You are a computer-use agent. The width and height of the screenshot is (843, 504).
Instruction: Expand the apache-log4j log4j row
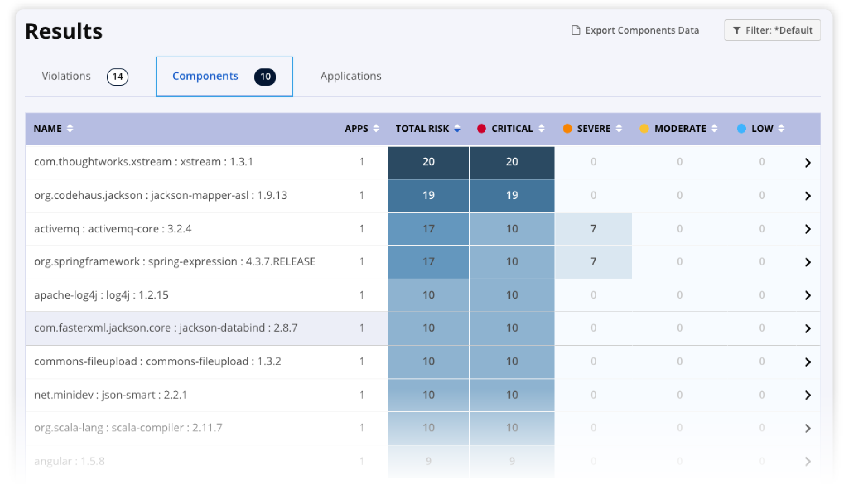click(808, 295)
